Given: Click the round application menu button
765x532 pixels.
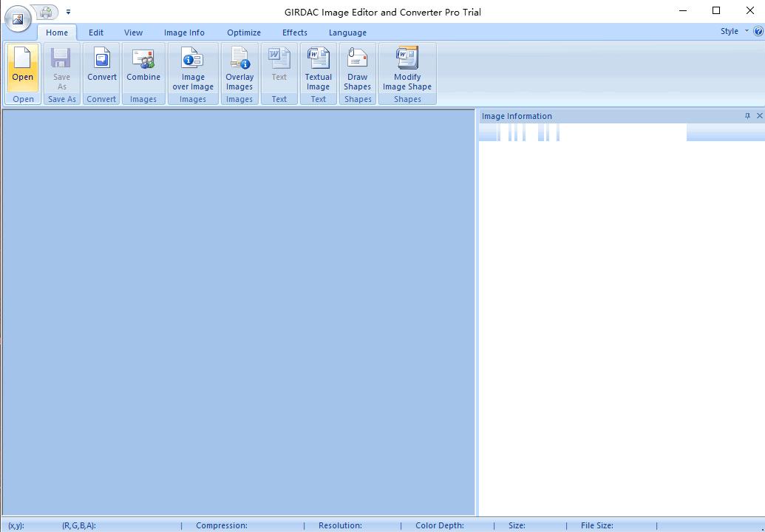Looking at the screenshot, I should [x=18, y=19].
